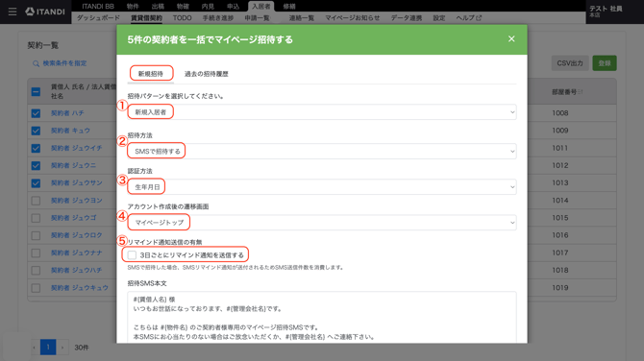The width and height of the screenshot is (644, 361).
Task: Click the search magnifier icon
Action: pyautogui.click(x=37, y=63)
